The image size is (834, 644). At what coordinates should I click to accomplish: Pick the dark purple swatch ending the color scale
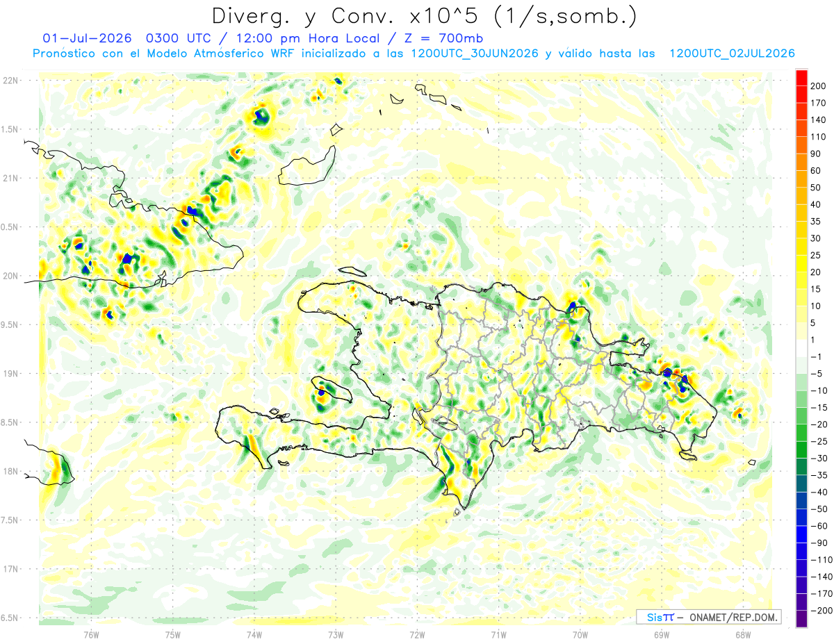(x=801, y=618)
